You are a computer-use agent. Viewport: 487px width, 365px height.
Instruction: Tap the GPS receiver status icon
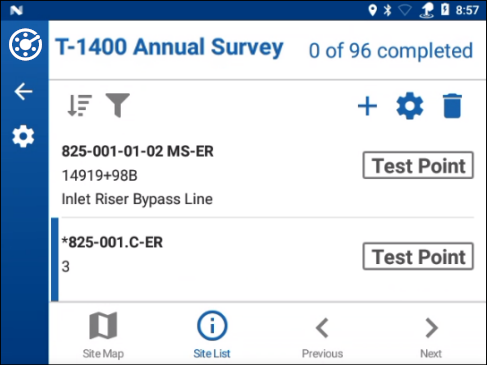point(426,11)
